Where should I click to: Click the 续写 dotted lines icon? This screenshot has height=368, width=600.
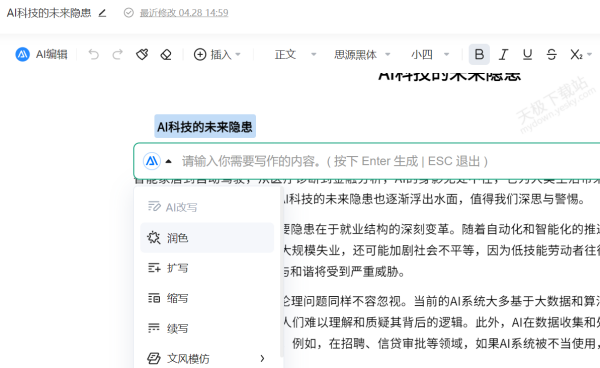pyautogui.click(x=154, y=328)
